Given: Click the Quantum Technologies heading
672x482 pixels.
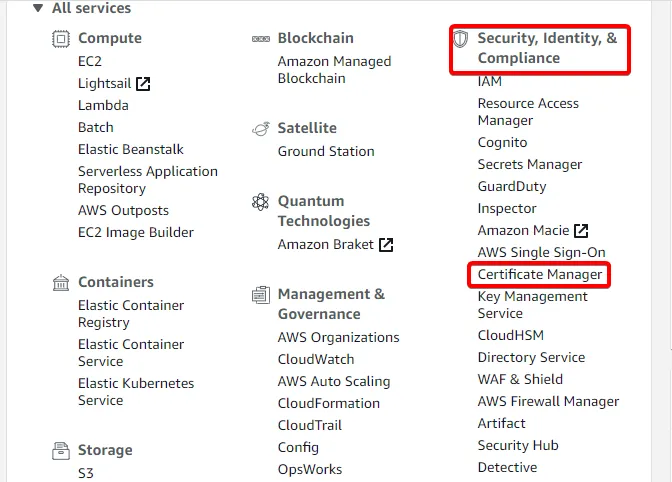Looking at the screenshot, I should click(324, 211).
